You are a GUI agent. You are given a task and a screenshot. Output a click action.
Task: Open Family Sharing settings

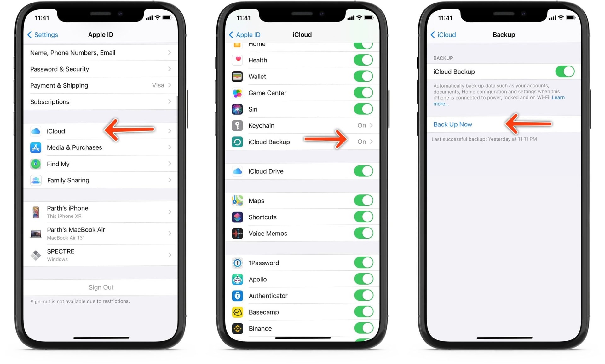click(x=99, y=180)
